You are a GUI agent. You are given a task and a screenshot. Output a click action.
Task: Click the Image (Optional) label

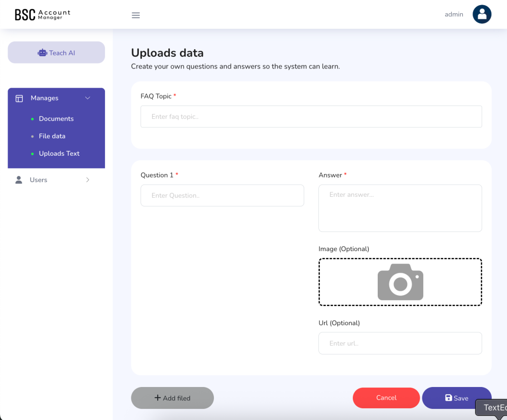(344, 249)
